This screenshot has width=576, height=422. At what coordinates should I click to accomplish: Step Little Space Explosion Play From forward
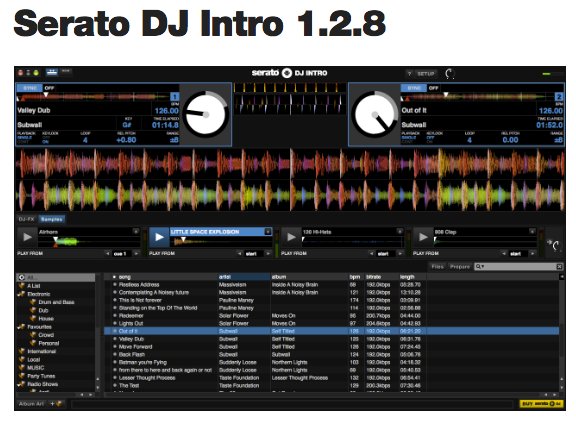(268, 253)
